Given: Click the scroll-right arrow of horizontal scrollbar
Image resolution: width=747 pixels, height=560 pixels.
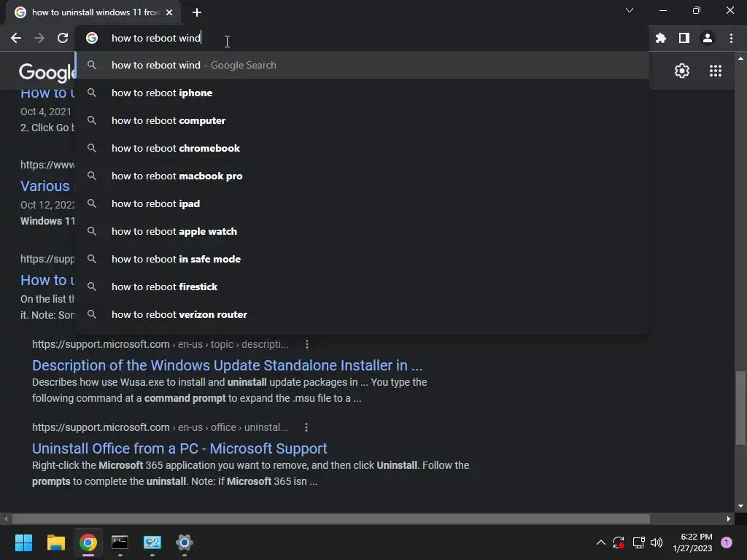Looking at the screenshot, I should pyautogui.click(x=729, y=518).
